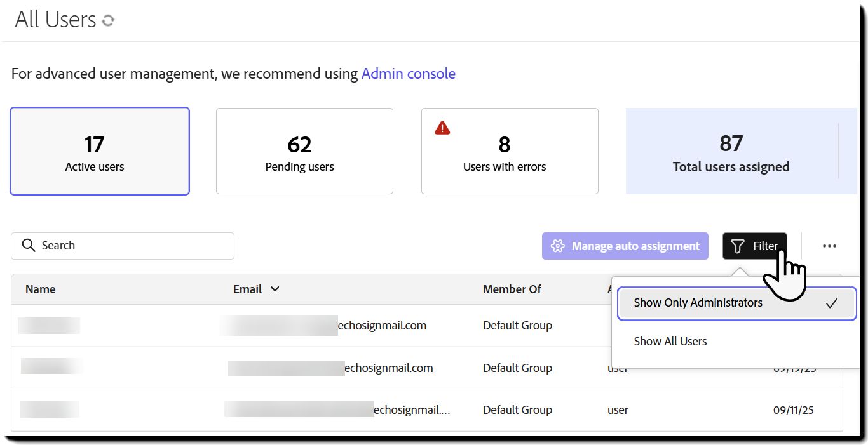This screenshot has width=868, height=445.
Task: Open the Admin console link
Action: (x=408, y=74)
